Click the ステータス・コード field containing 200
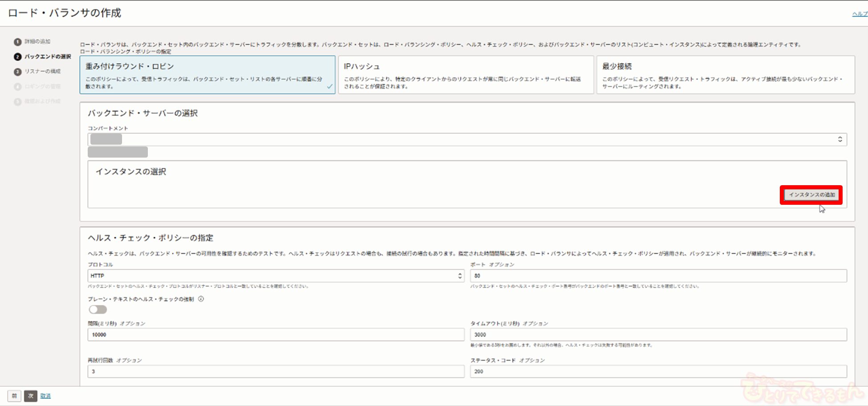Viewport: 868px width, 406px height. [x=658, y=371]
